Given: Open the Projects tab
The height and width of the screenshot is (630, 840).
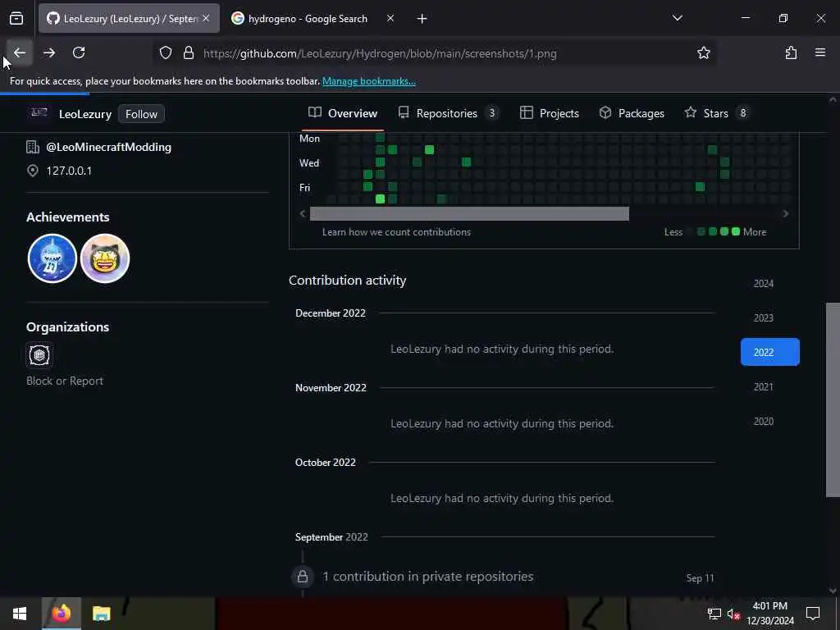Looking at the screenshot, I should point(550,113).
